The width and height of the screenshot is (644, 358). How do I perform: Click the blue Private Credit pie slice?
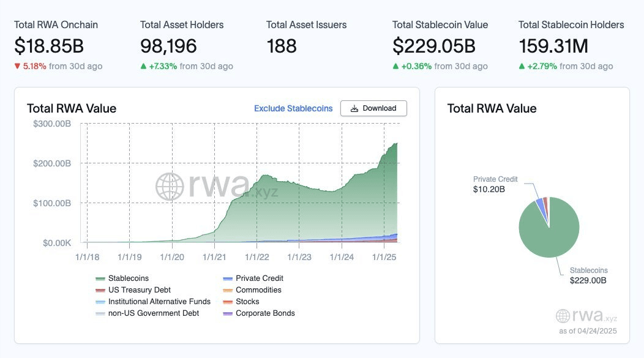tap(542, 206)
